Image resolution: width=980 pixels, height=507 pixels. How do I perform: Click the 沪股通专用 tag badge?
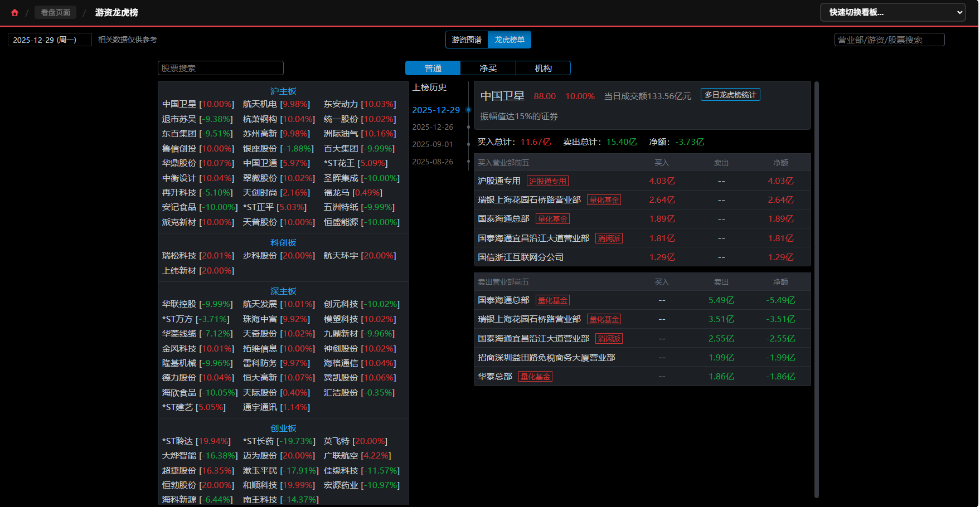(547, 181)
